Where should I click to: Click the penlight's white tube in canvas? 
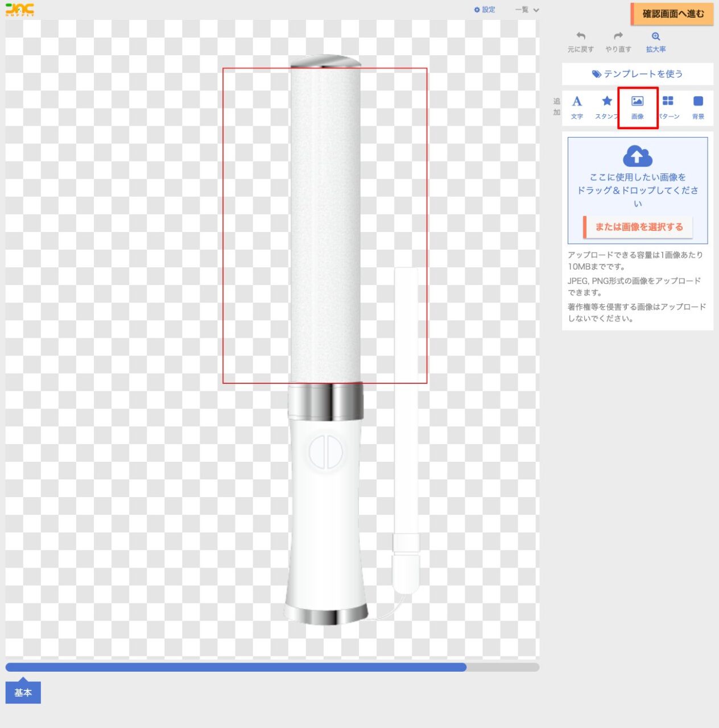325,227
